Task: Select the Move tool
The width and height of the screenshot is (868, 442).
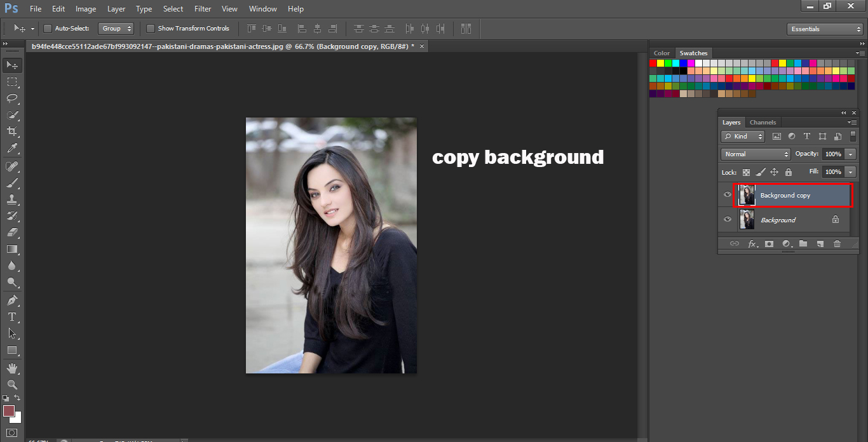Action: 12,65
